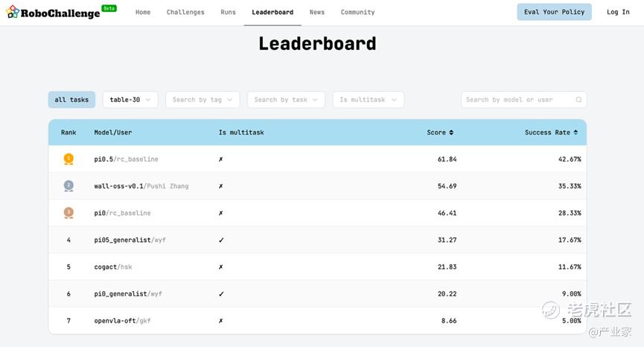Open the Runs tab
Image resolution: width=644 pixels, height=347 pixels.
coord(228,13)
